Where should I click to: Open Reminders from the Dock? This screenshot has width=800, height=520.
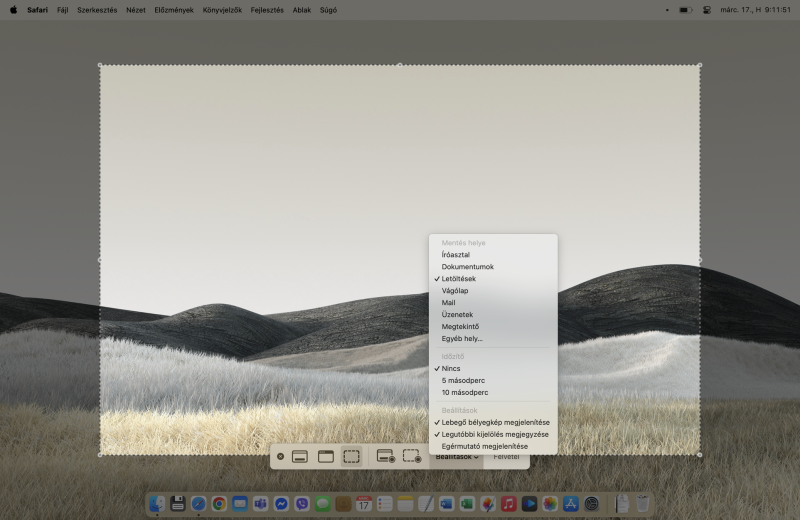click(385, 504)
